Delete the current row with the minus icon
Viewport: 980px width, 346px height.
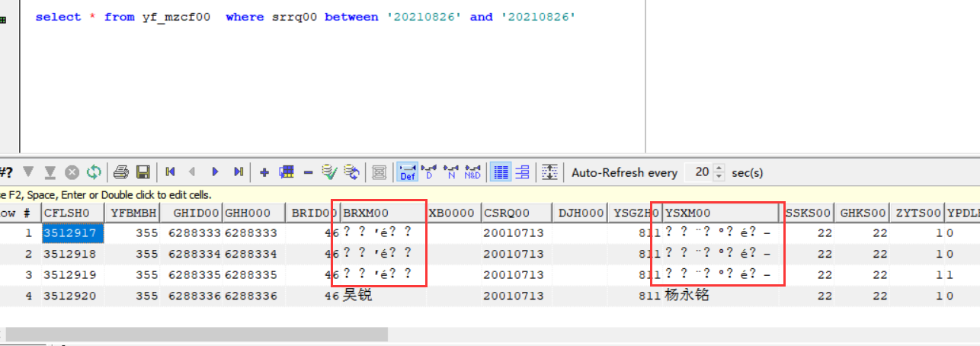tap(308, 171)
